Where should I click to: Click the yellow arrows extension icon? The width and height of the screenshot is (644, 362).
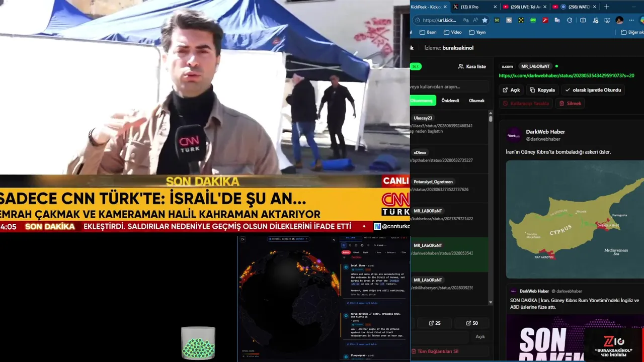click(521, 20)
